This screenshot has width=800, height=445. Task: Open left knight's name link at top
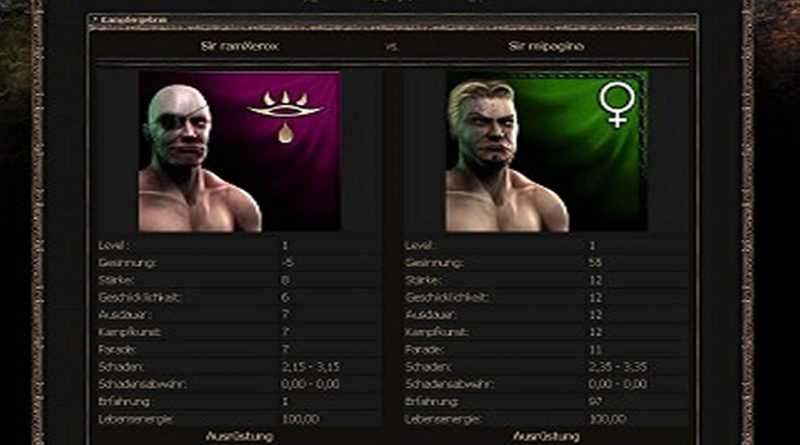[x=239, y=46]
